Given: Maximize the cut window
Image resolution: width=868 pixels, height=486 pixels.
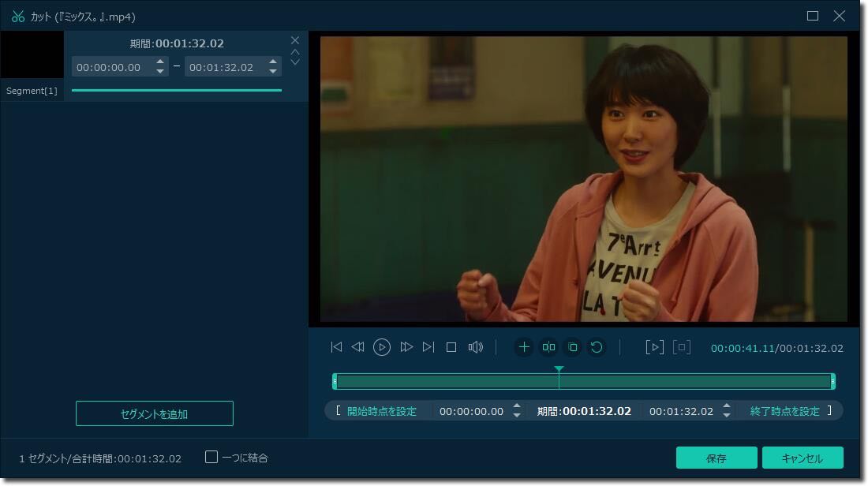Looking at the screenshot, I should click(x=813, y=16).
